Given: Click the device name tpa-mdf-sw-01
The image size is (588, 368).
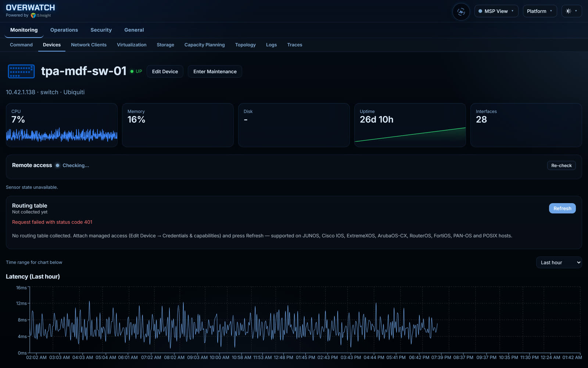Looking at the screenshot, I should tap(84, 71).
